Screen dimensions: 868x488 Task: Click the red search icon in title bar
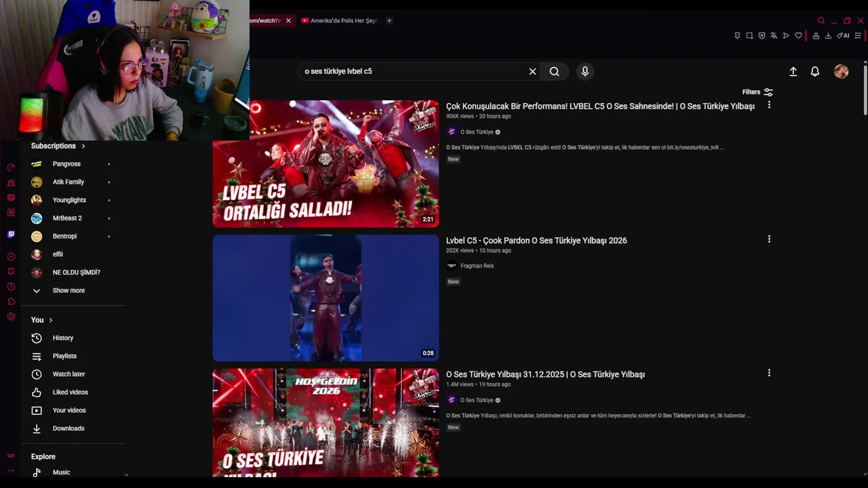pos(821,20)
